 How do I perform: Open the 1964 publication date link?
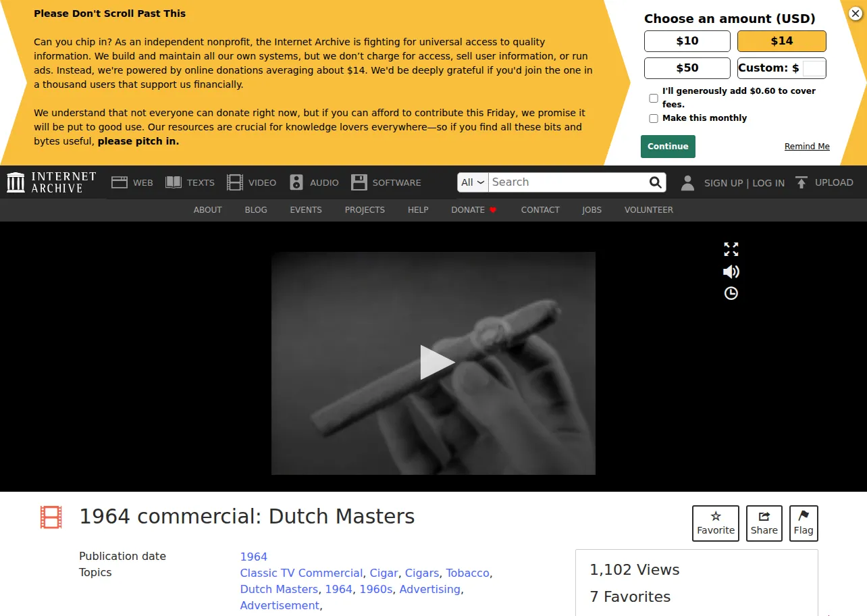click(254, 557)
